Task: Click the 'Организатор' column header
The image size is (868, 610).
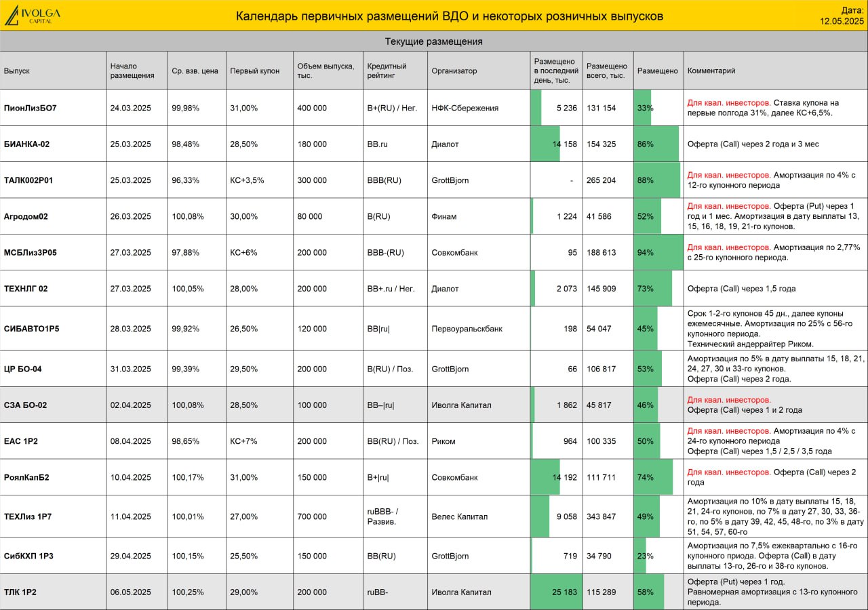Action: pyautogui.click(x=454, y=70)
